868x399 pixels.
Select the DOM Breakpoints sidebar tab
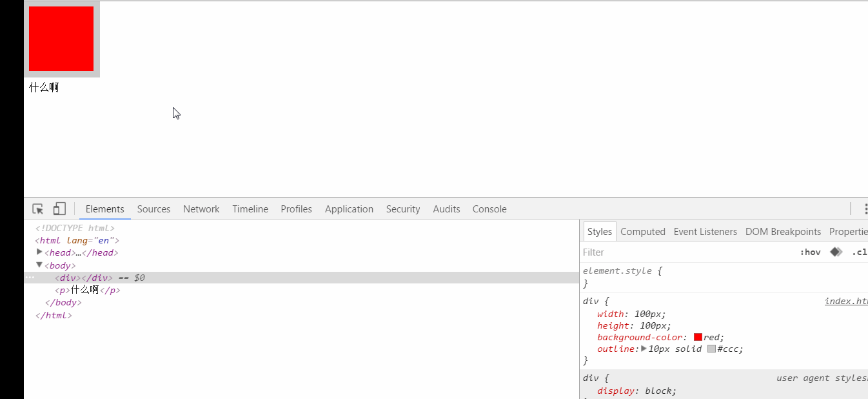click(783, 232)
